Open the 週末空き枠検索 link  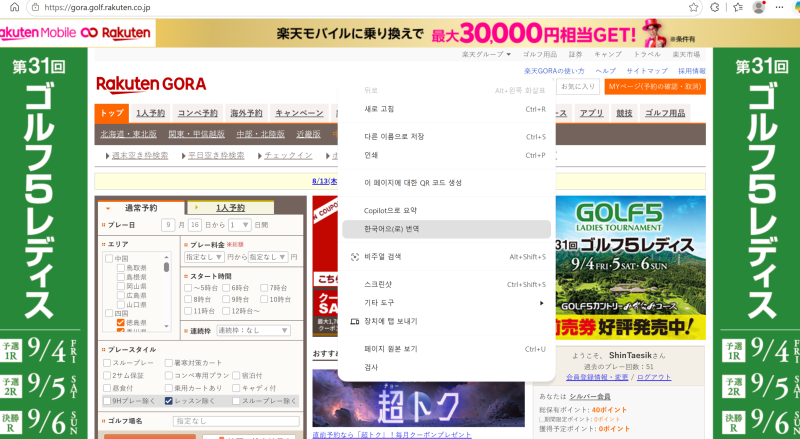click(140, 155)
